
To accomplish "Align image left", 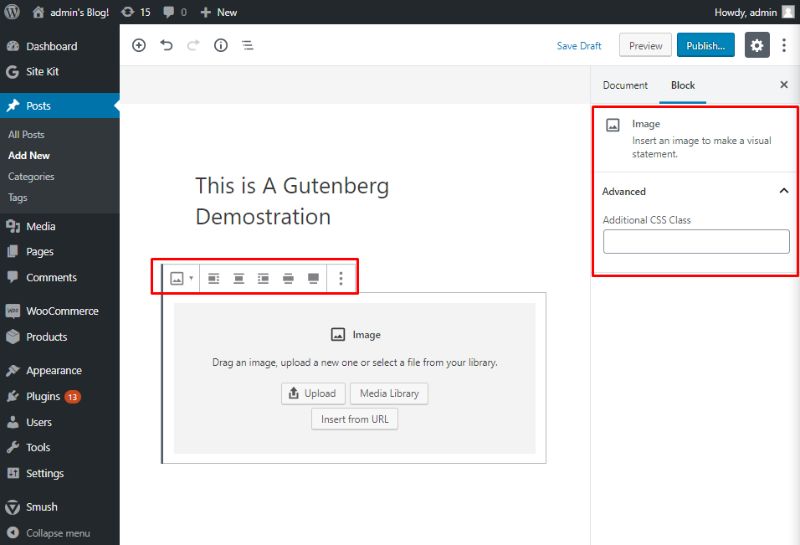I will point(214,278).
